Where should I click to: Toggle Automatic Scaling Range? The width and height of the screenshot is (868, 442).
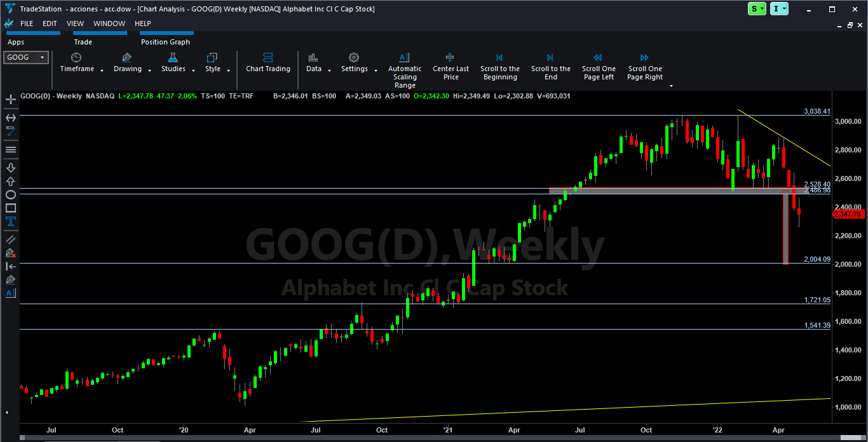(x=405, y=70)
